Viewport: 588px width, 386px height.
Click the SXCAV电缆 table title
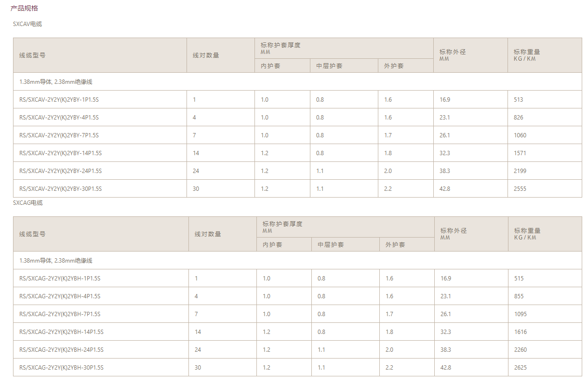[27, 24]
